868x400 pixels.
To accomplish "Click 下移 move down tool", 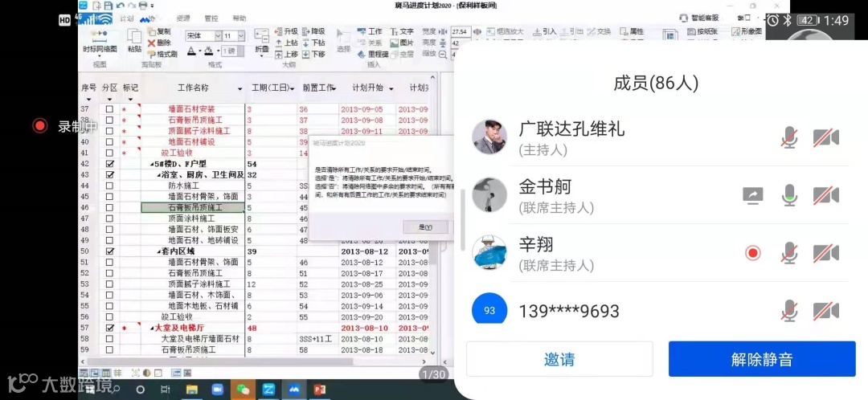I will click(313, 54).
